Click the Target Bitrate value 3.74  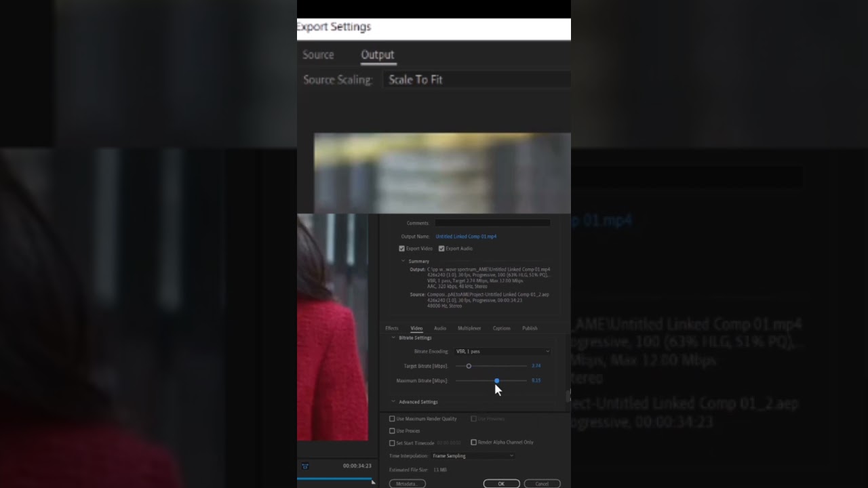coord(536,366)
